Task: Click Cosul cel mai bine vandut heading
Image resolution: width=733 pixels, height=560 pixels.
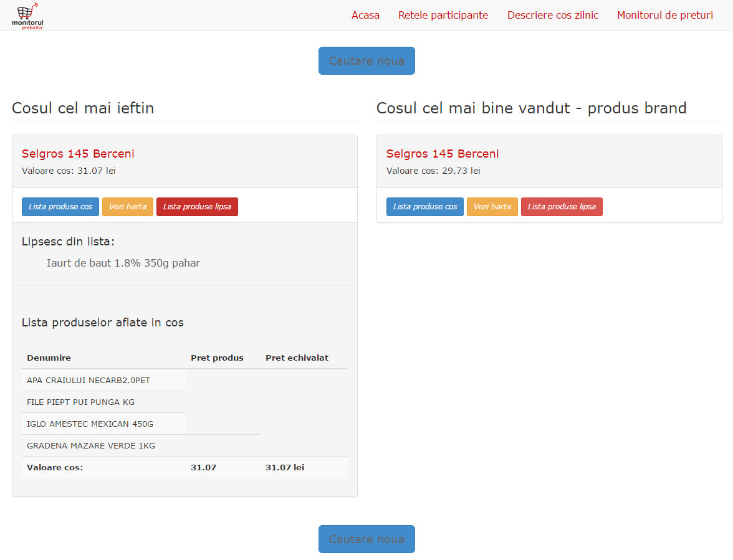Action: (532, 108)
